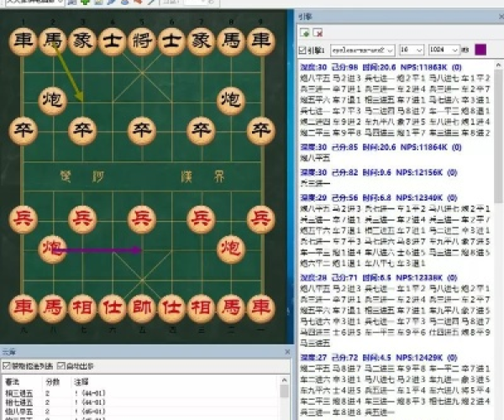Toggle the 自动出步 checkbox in 云库 panel
This screenshot has height=420, width=504.
tap(60, 365)
